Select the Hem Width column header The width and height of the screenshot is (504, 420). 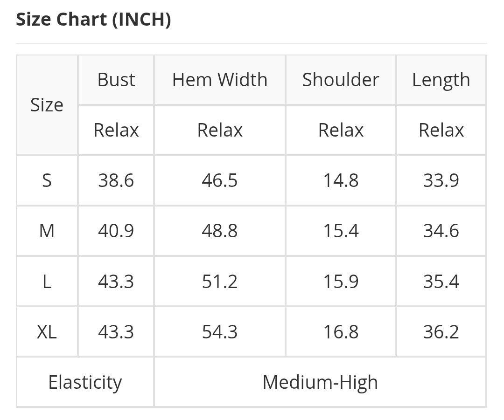pyautogui.click(x=220, y=80)
